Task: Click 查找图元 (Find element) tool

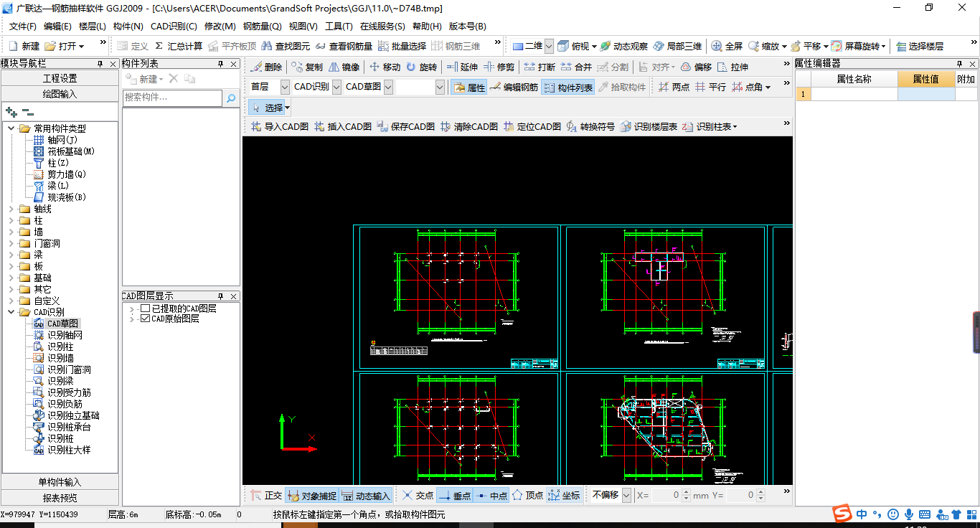Action: tap(285, 46)
